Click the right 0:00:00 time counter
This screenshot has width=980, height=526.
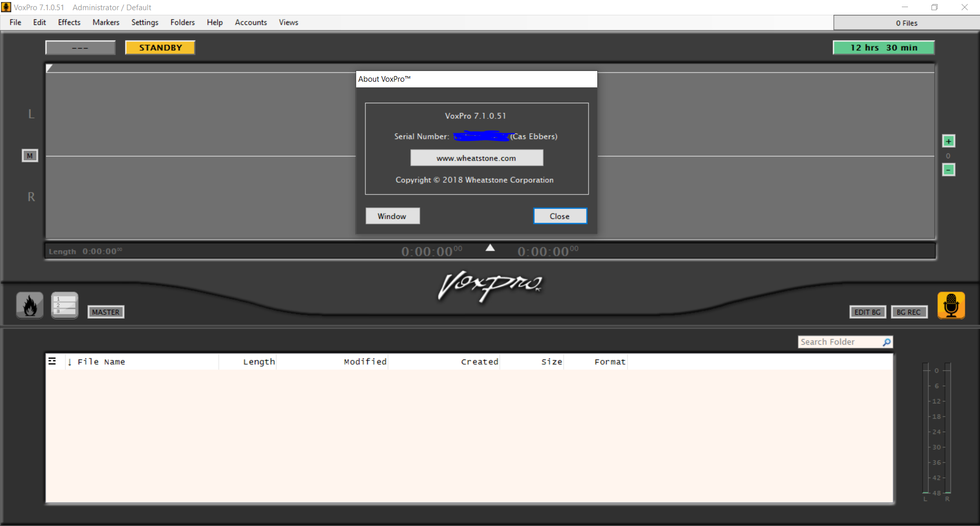click(548, 251)
